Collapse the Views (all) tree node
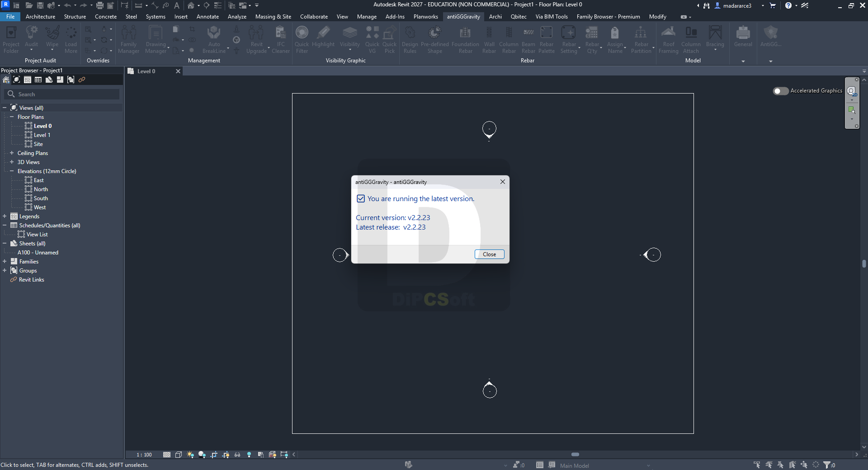 [x=5, y=108]
